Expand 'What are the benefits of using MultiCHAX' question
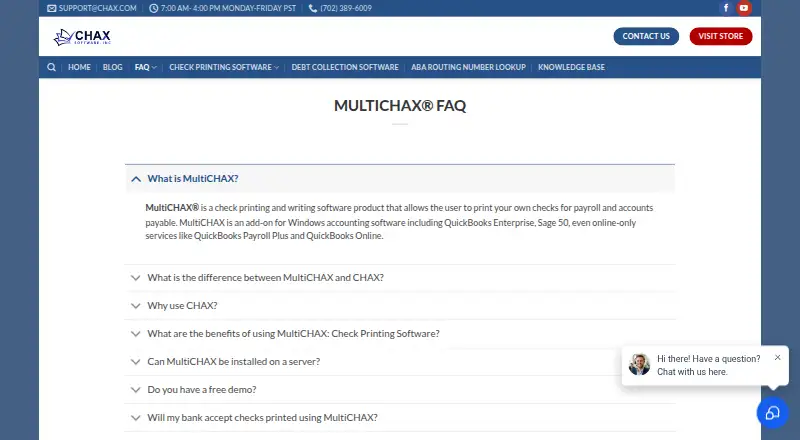The image size is (800, 440). click(400, 334)
